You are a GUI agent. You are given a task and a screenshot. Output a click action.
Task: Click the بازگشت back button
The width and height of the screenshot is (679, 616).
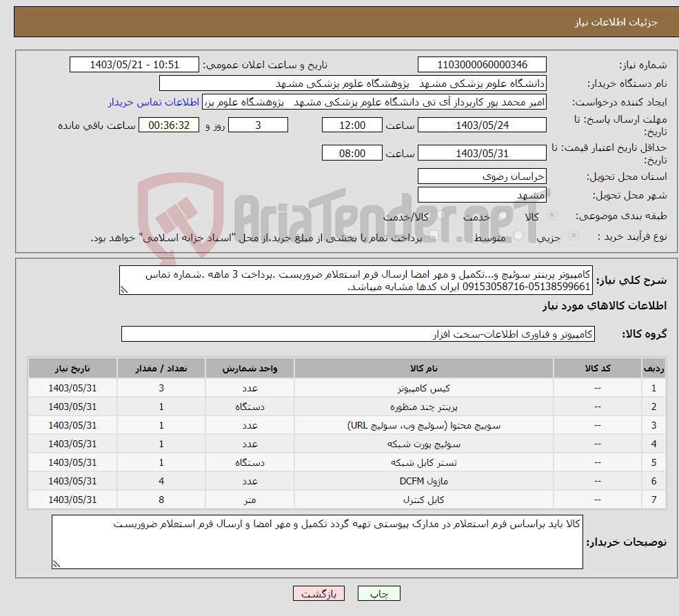(318, 593)
